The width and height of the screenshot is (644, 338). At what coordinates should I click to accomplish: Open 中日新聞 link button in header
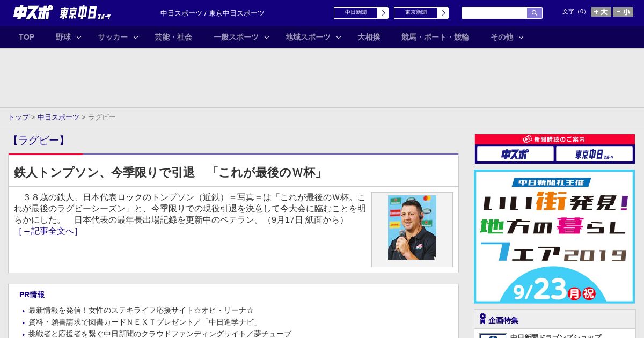(355, 13)
